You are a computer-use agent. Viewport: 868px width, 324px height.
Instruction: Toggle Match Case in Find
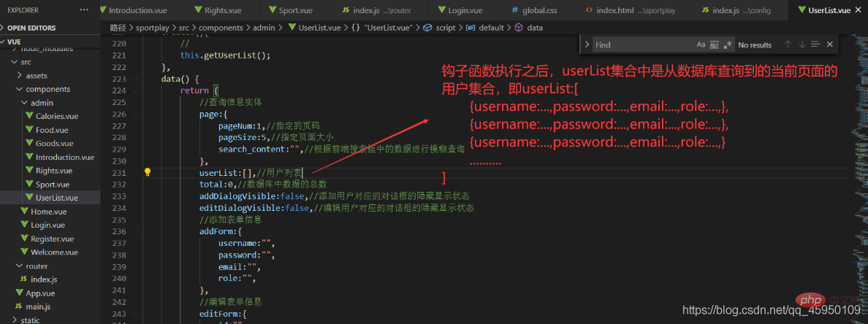701,45
